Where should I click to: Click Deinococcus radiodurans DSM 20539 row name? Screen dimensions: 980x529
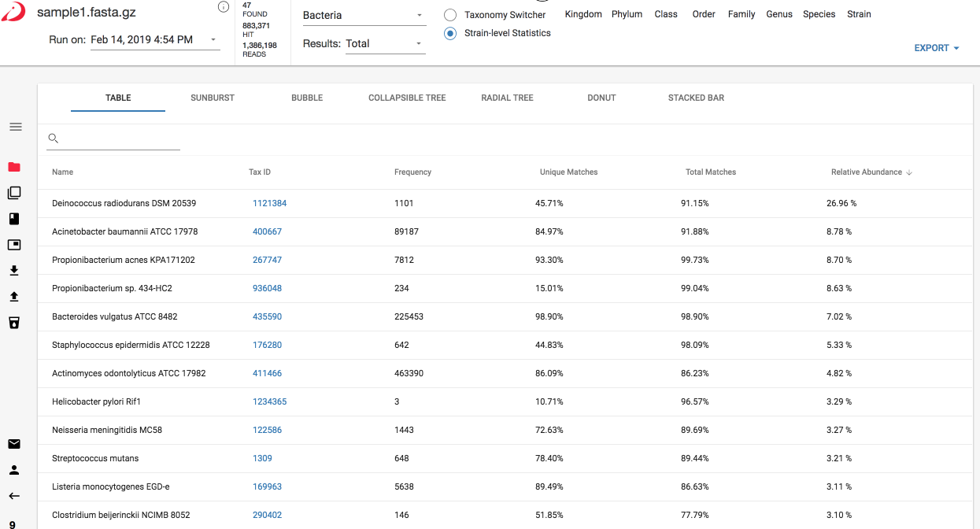(124, 203)
